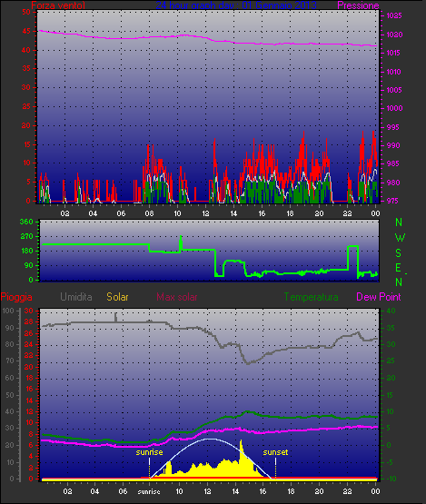This screenshot has width=426, height=504.
Task: Click the Pressione legend label
Action: click(x=358, y=5)
